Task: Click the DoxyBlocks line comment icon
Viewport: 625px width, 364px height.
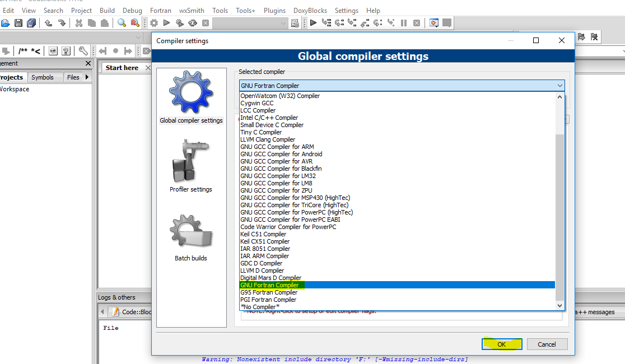Action: coord(35,51)
